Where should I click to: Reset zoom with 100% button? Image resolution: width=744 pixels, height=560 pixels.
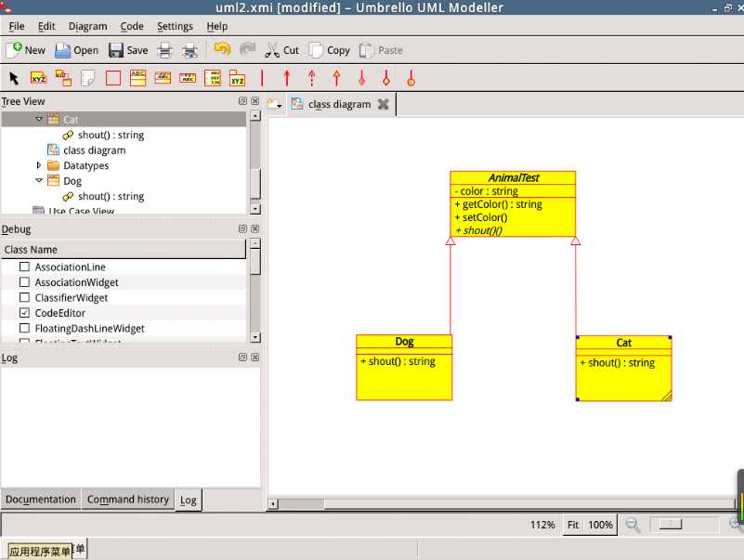pos(600,525)
